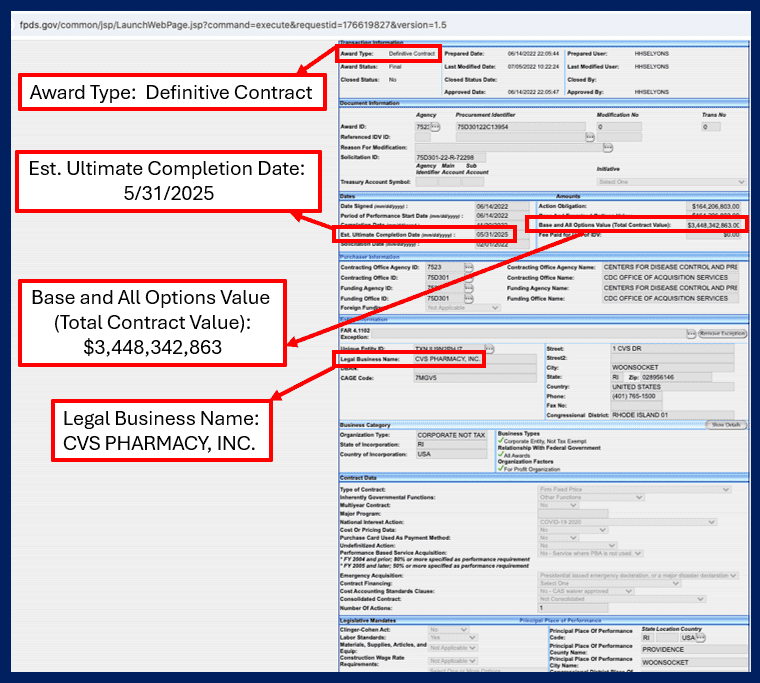Open Purchase Card Used As Payment dropdown
760x683 pixels.
[x=558, y=538]
